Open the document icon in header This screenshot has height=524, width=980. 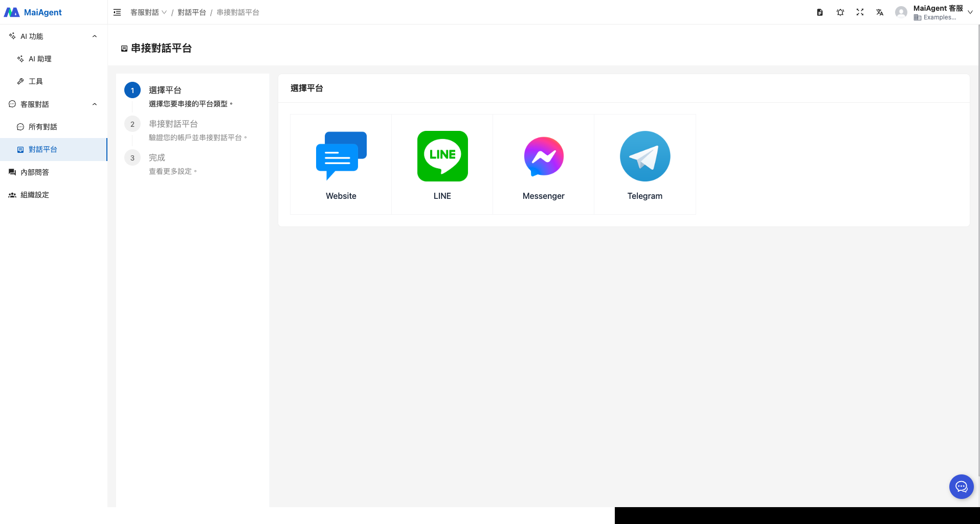pos(820,12)
